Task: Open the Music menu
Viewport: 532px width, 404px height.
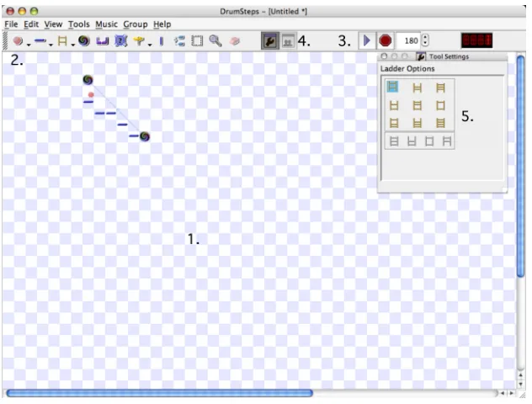Action: tap(106, 24)
